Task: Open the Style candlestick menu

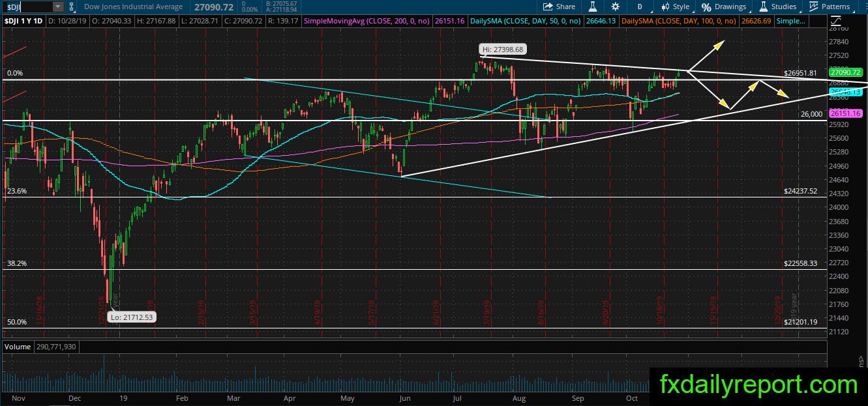Action: (675, 7)
